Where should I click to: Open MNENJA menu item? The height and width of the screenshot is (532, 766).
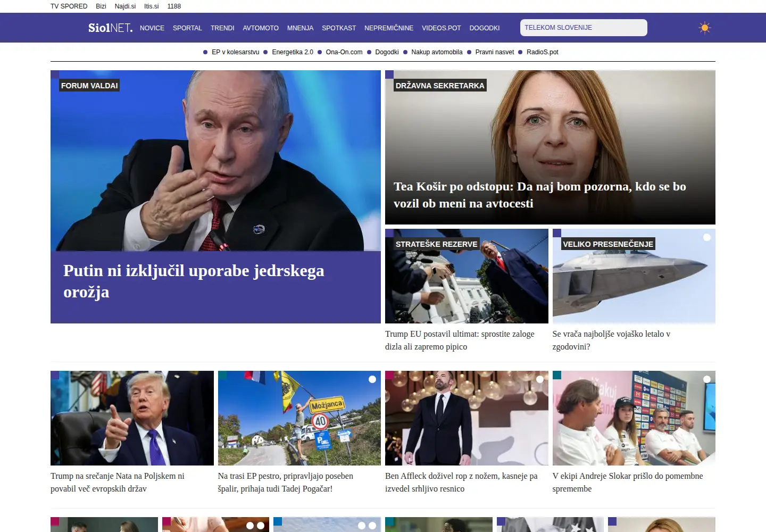tap(300, 28)
